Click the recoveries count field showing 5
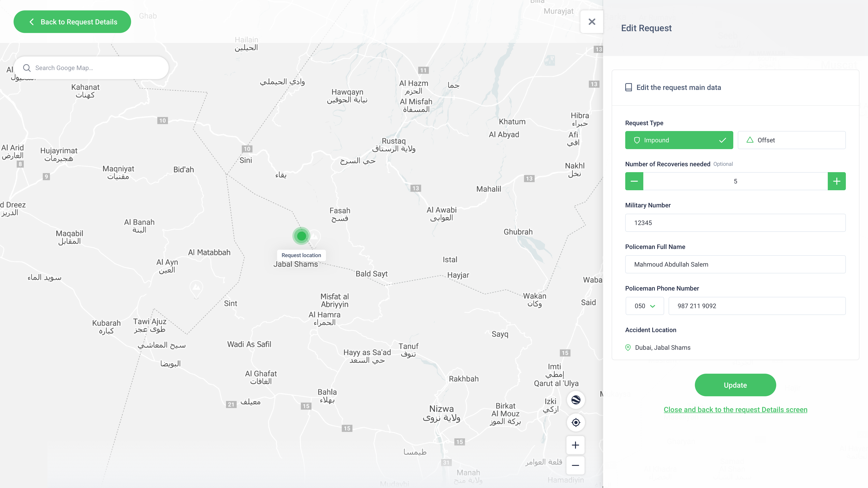This screenshot has width=868, height=488. 735,181
